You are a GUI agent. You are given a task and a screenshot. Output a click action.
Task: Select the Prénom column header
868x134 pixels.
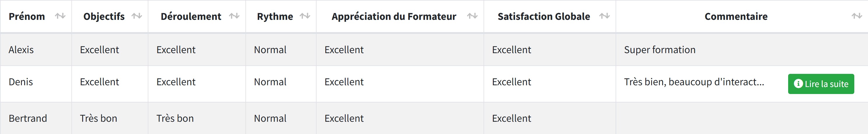coord(27,16)
